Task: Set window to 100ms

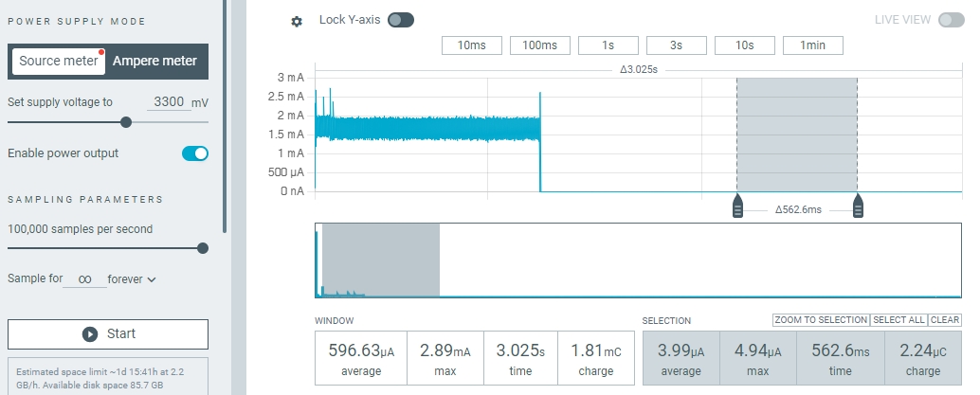Action: [540, 45]
